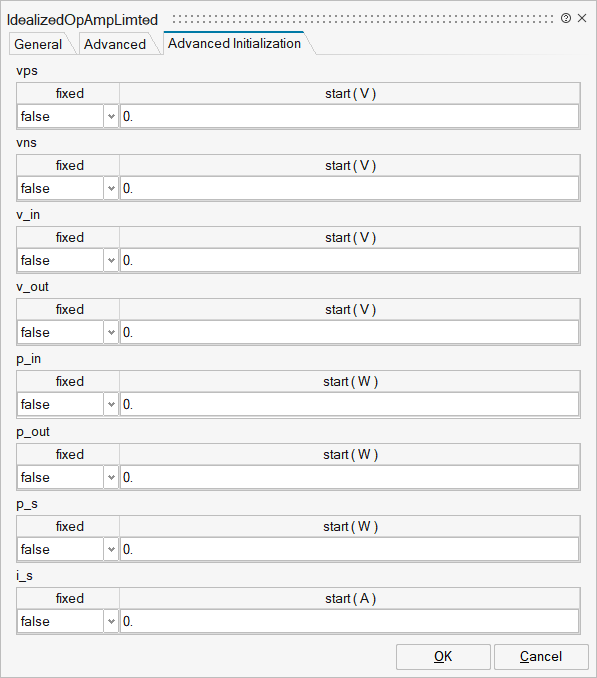Switch to the Advanced tab

(115, 44)
